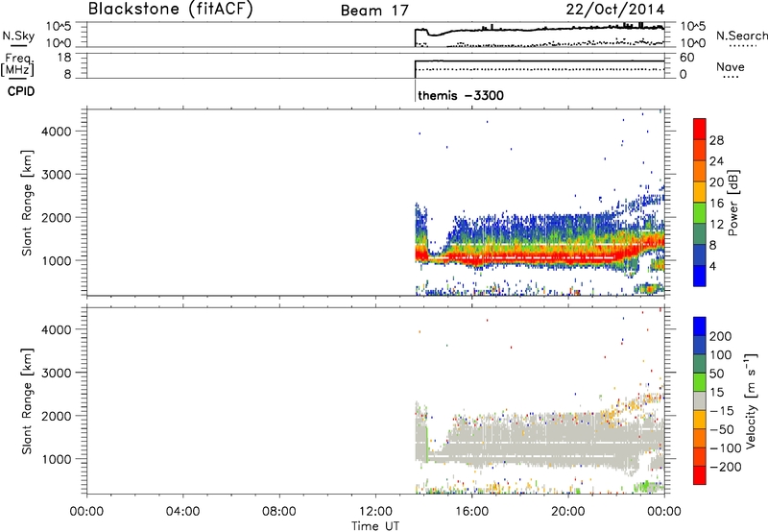Click the "28" power colorbar tick label
This screenshot has width=768, height=532.
click(x=716, y=140)
